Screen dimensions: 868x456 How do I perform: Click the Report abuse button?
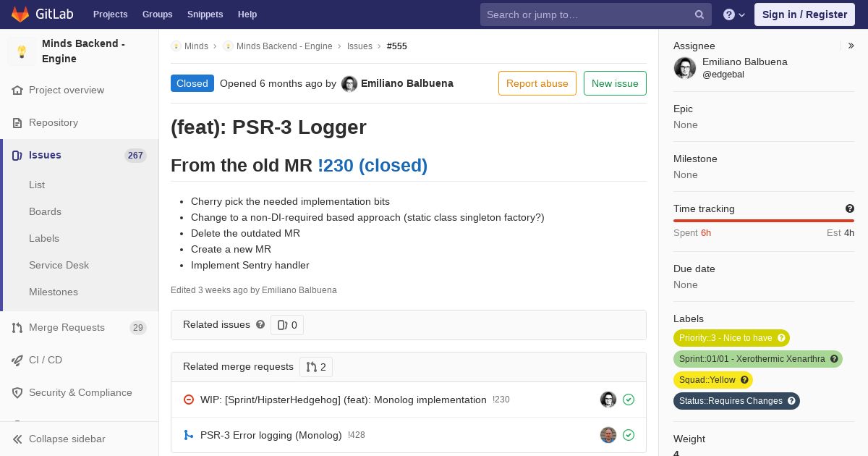[x=537, y=83]
